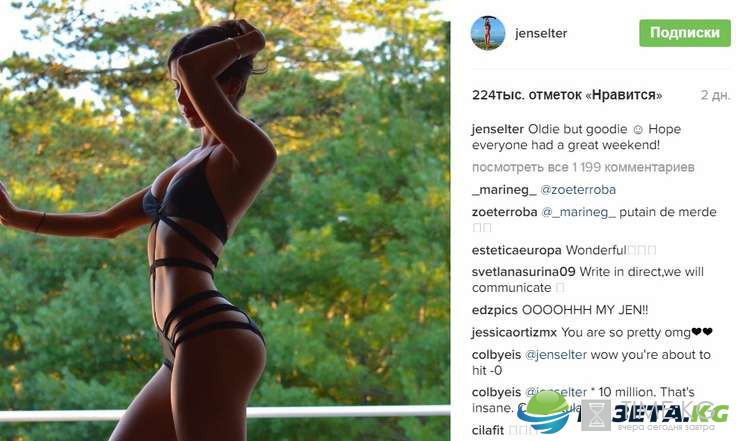Open the 224тыс. отметок «Нравится» likes list
Image resolution: width=736 pixels, height=441 pixels.
coord(567,95)
